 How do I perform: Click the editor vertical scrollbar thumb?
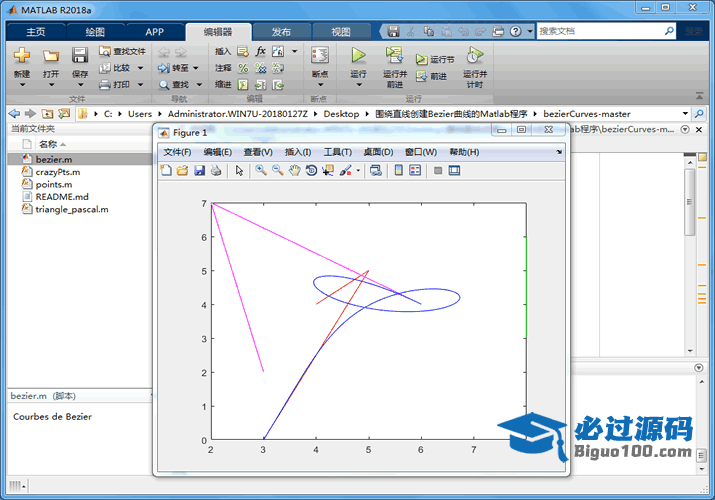[x=689, y=202]
